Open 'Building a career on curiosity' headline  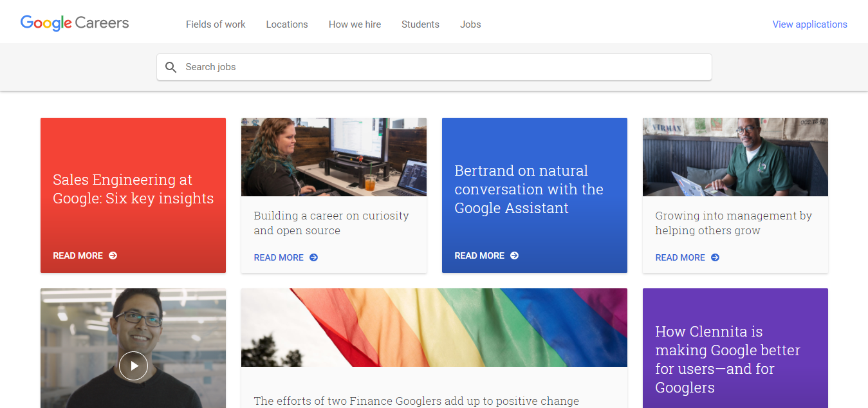[331, 223]
